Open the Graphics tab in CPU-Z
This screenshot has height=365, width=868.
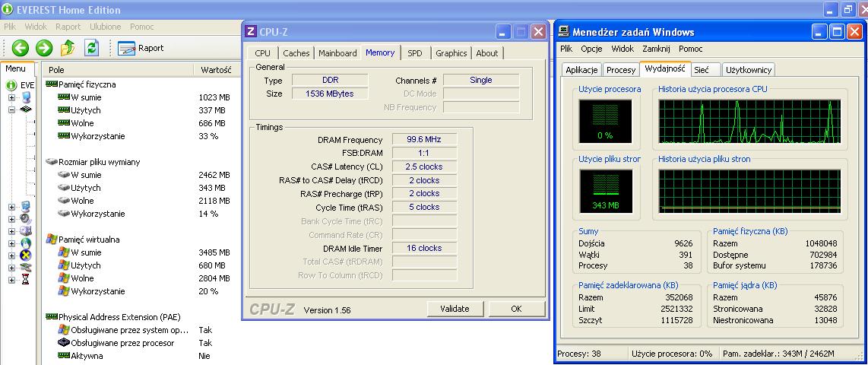pyautogui.click(x=451, y=53)
